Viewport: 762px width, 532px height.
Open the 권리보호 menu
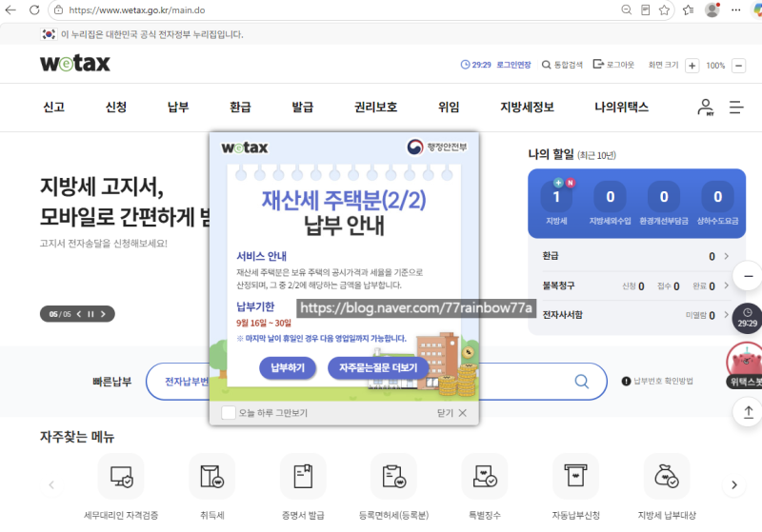click(x=375, y=107)
